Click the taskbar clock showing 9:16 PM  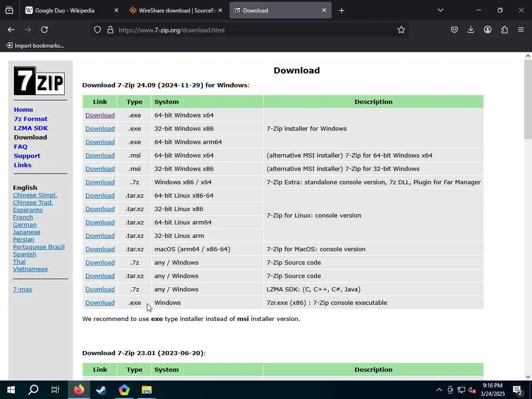(493, 390)
